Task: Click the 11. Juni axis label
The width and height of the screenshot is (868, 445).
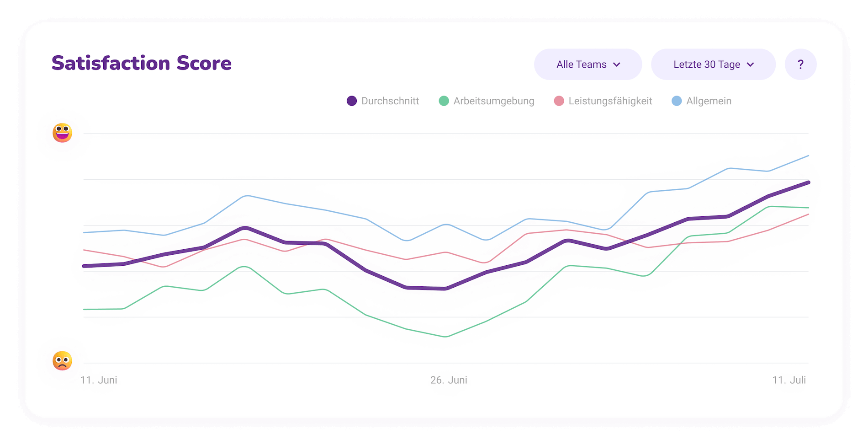Action: (x=99, y=380)
